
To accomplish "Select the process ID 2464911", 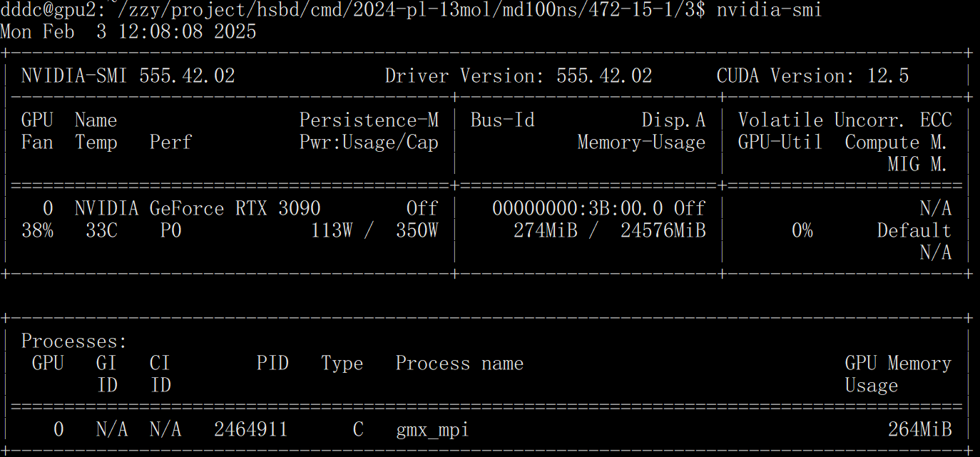I will tap(251, 430).
